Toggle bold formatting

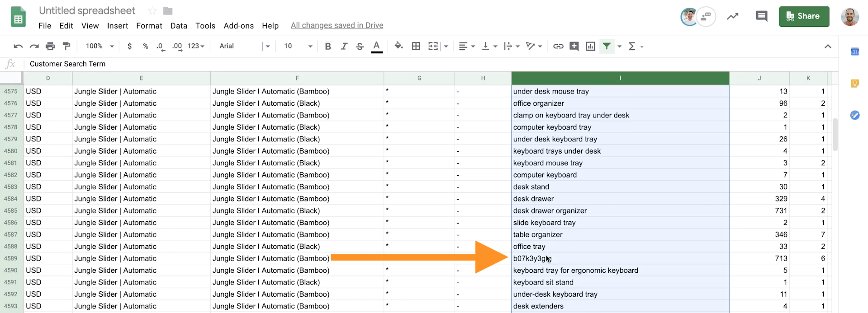(x=328, y=46)
